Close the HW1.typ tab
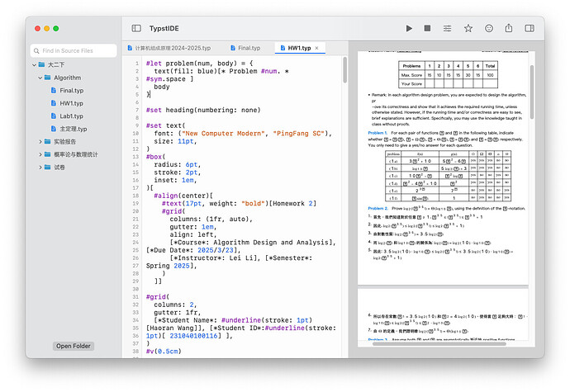 tap(316, 49)
